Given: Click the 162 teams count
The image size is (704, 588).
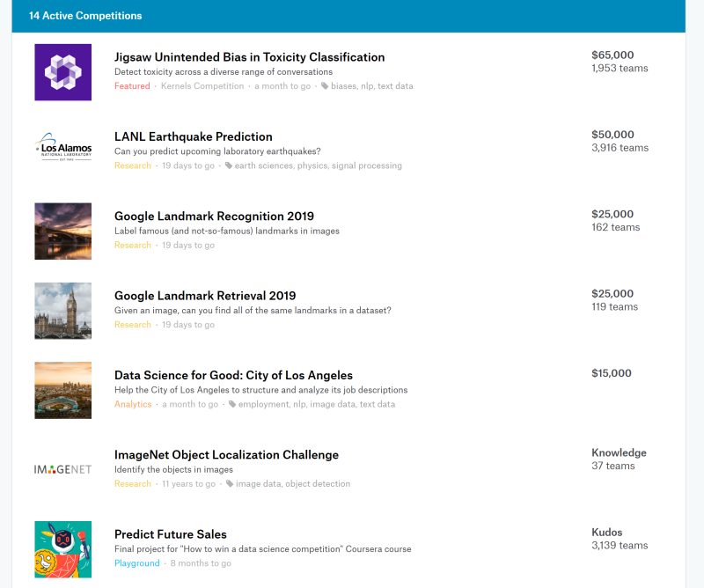Looking at the screenshot, I should click(x=615, y=227).
